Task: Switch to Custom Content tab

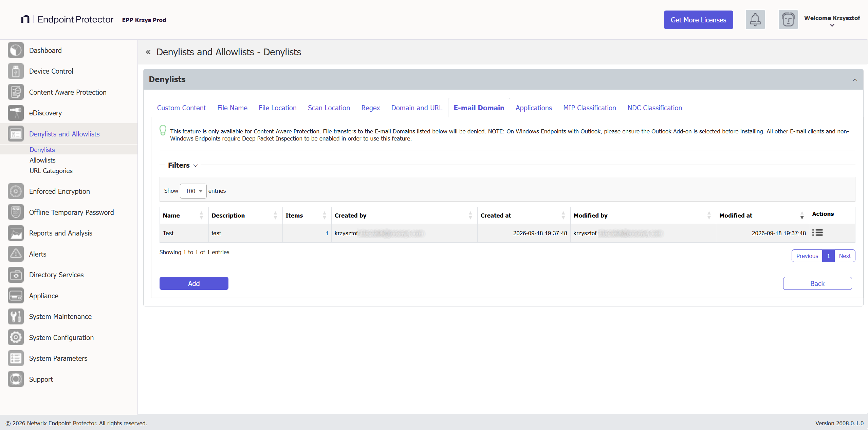Action: pos(181,108)
